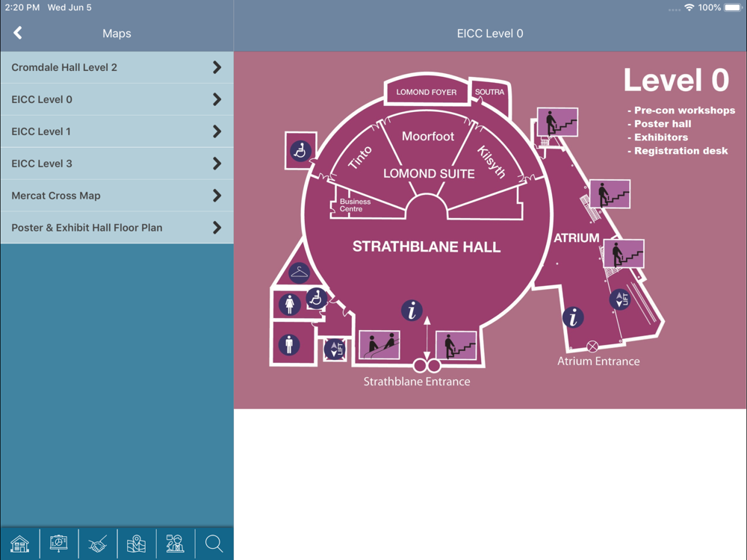Viewport: 747px width, 560px height.
Task: Tap the ATRIUM label on the map
Action: pyautogui.click(x=577, y=237)
